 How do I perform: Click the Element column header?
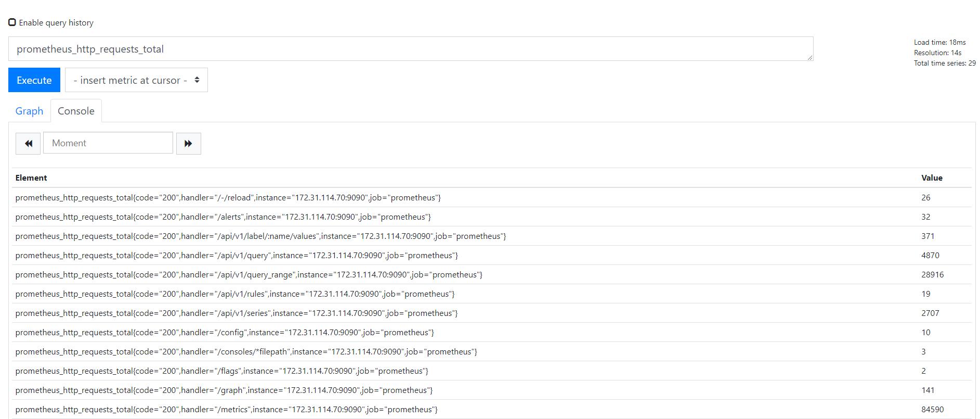point(31,178)
